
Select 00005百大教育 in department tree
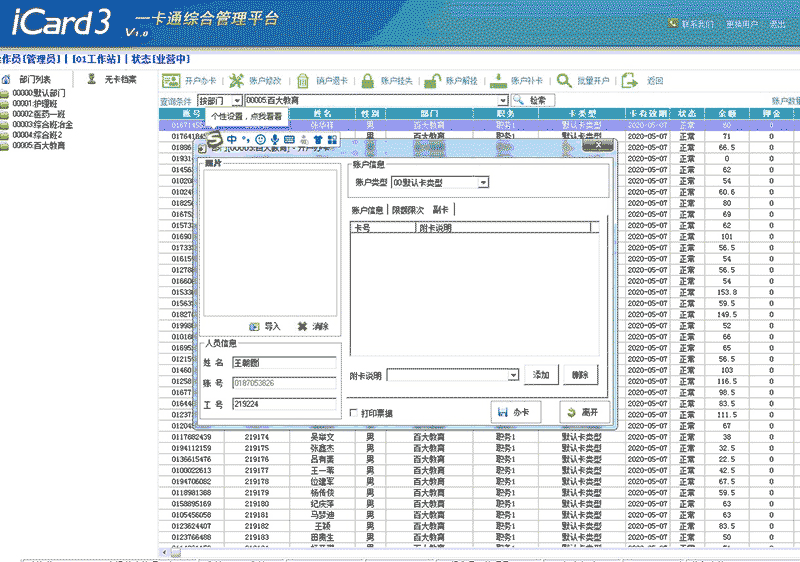[39, 145]
